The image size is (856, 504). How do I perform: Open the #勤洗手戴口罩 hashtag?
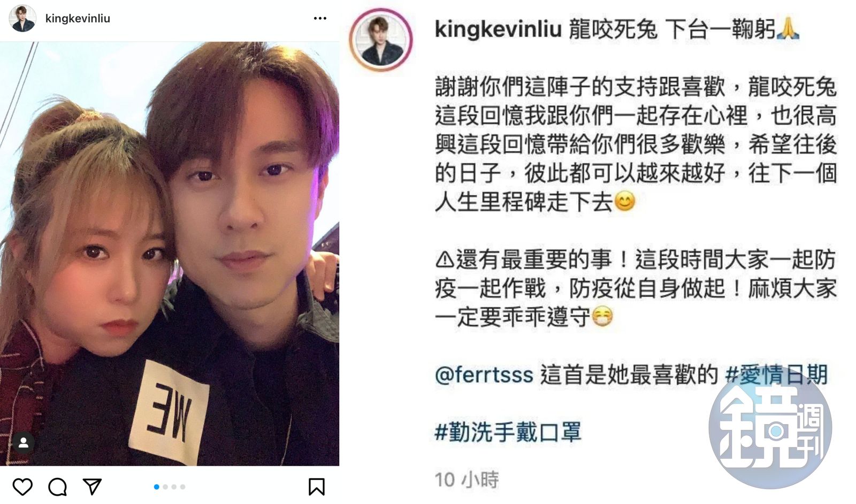(508, 432)
